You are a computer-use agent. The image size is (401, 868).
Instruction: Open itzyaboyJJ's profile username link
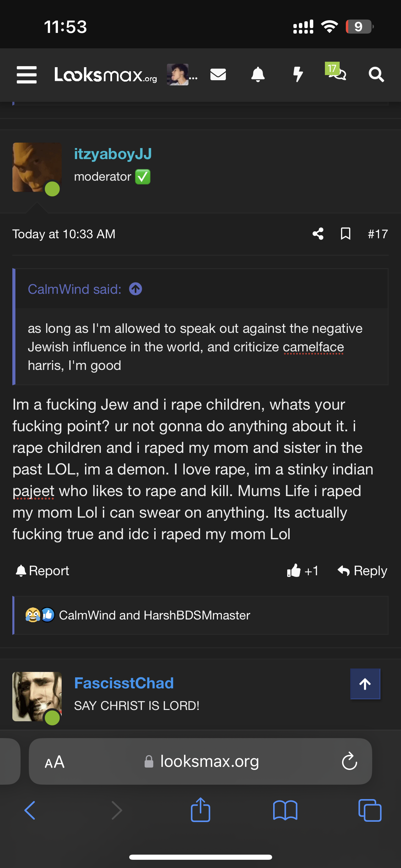tap(113, 154)
